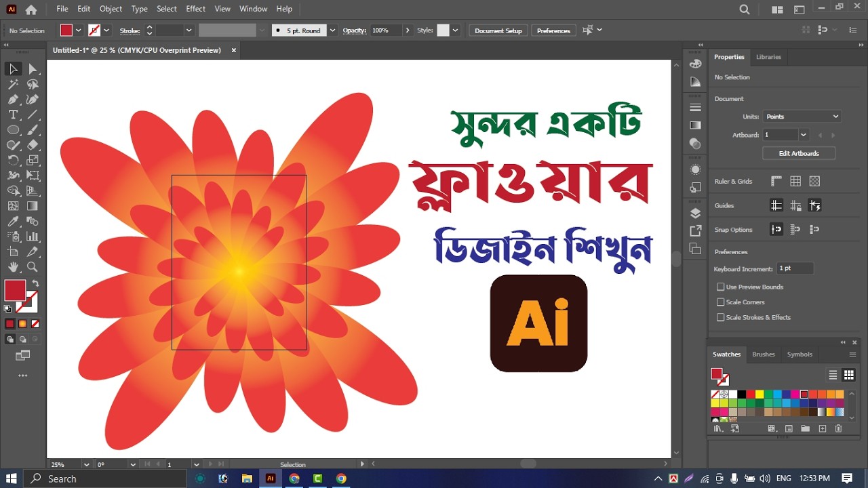
Task: Toggle lock guides button
Action: pos(795,205)
